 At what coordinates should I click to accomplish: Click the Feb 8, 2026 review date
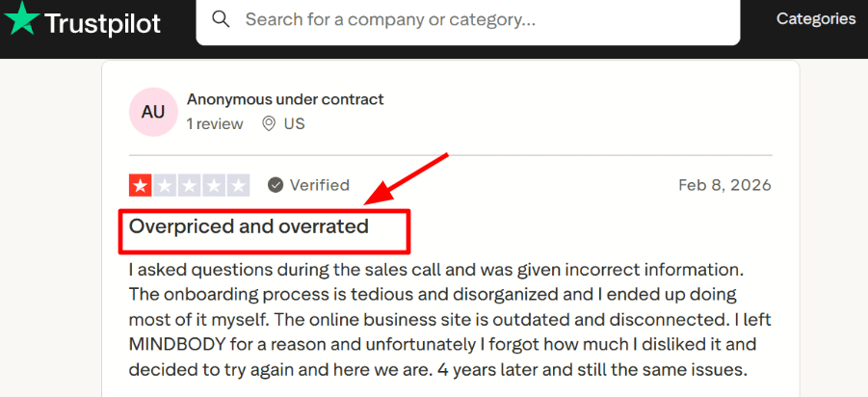coord(724,185)
